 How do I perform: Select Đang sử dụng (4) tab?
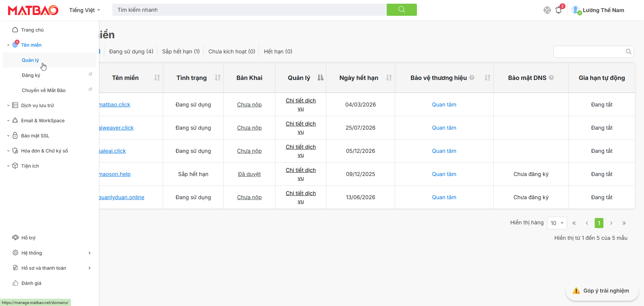[131, 51]
